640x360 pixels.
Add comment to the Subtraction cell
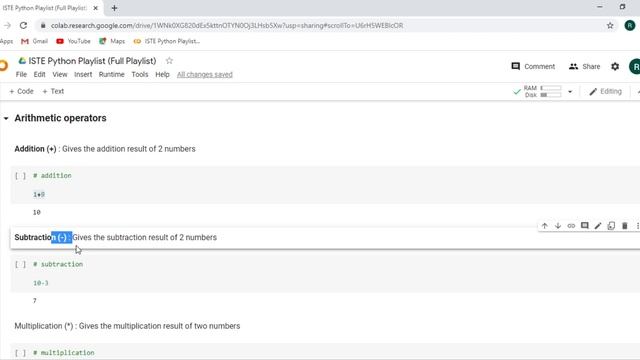coord(584,226)
